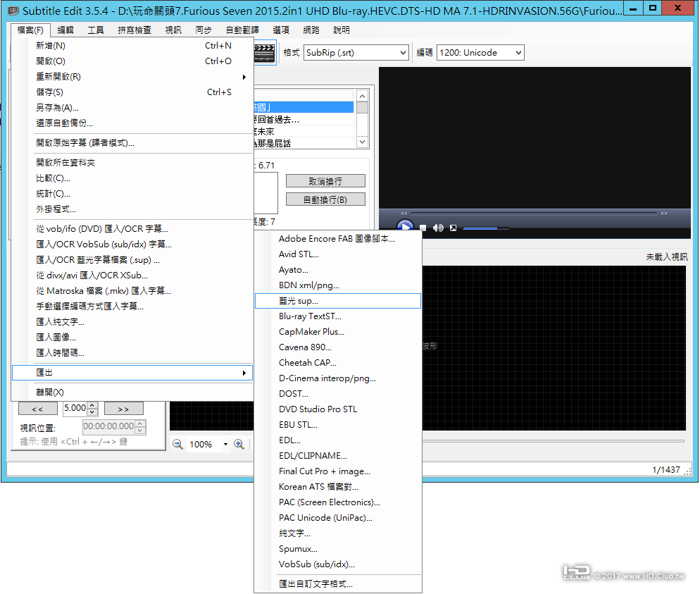Click the 自動換行(B) button
Image resolution: width=700 pixels, height=594 pixels.
(325, 199)
